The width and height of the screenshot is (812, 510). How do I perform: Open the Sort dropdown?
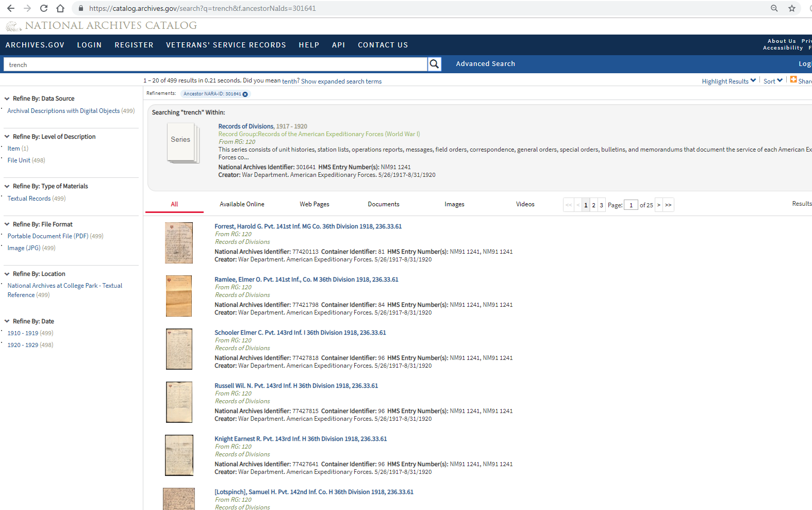(x=773, y=81)
